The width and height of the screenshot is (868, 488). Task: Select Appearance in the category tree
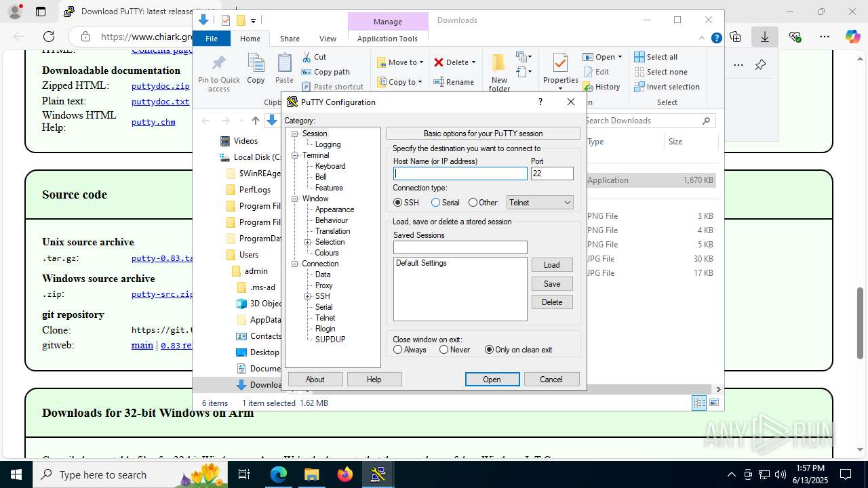click(x=334, y=209)
